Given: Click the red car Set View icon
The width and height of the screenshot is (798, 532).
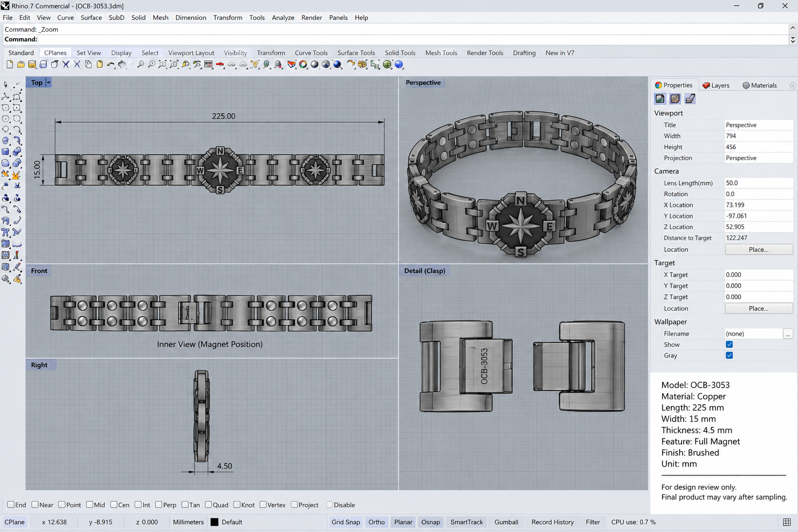Looking at the screenshot, I should tap(220, 64).
